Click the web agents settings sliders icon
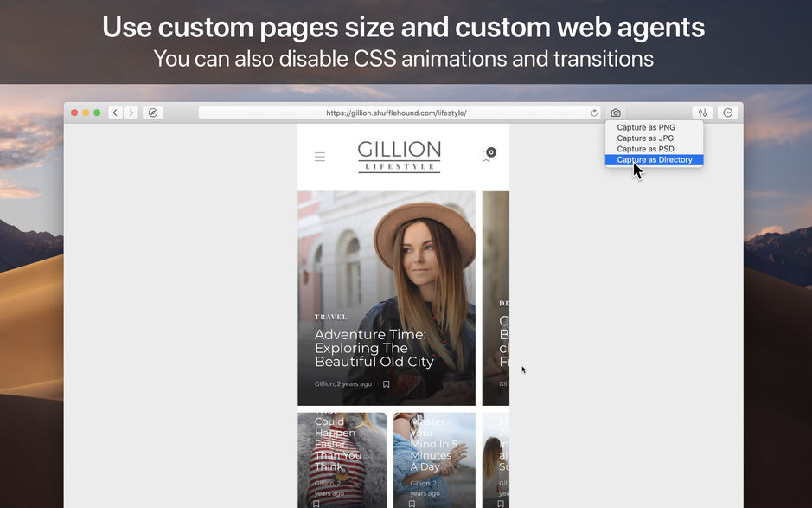 (x=702, y=113)
